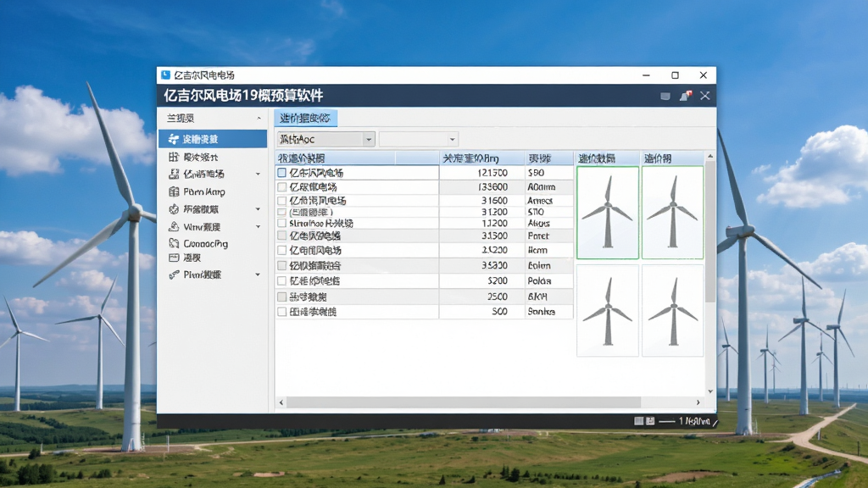Screen dimensions: 868x488
Task: Click the card icon just under ConnocPng
Action: click(x=174, y=258)
